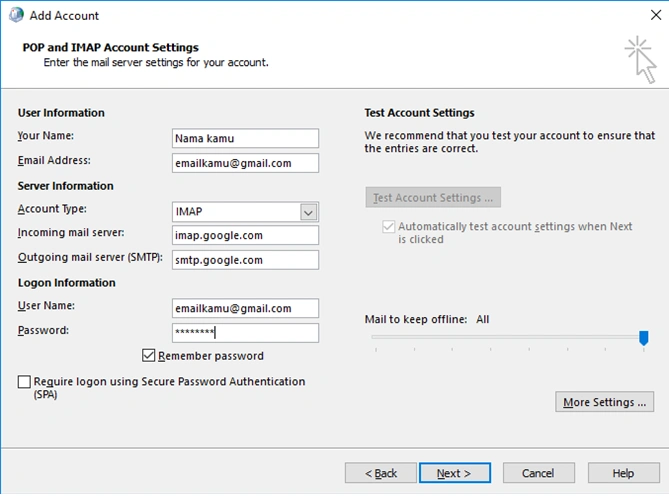Open Help for this dialog
The height and width of the screenshot is (496, 669).
tap(623, 473)
